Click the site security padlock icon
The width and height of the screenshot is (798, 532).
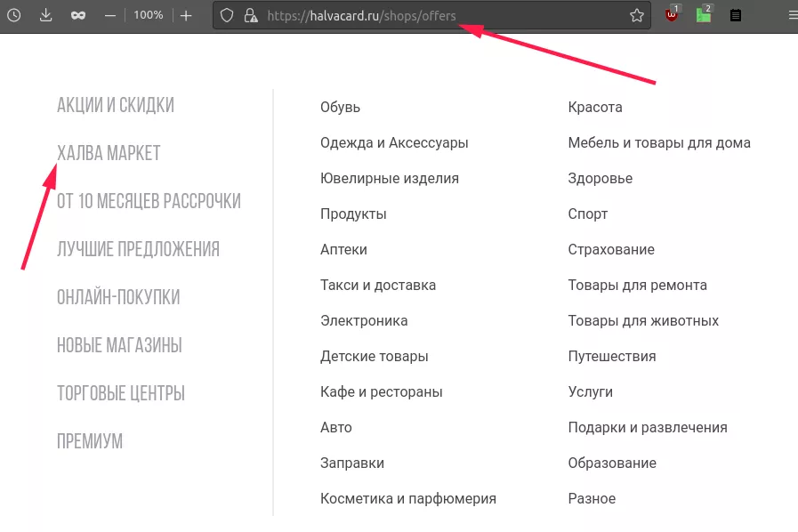[250, 15]
